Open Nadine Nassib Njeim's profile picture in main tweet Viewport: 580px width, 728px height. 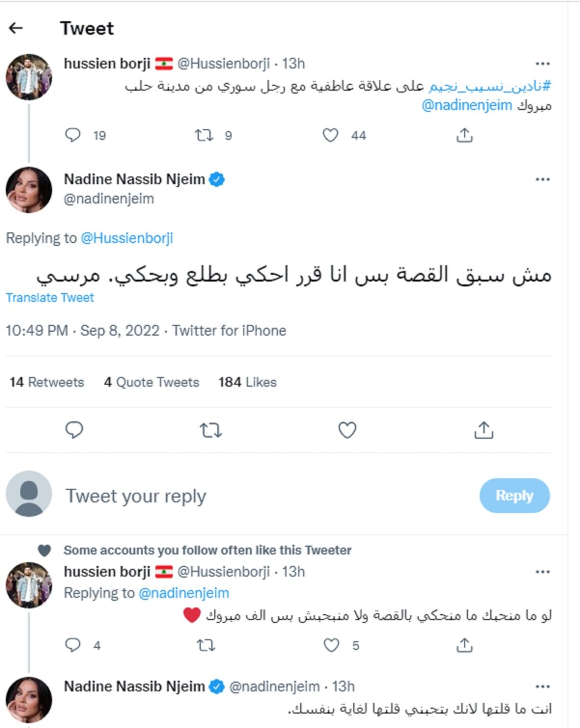29,190
